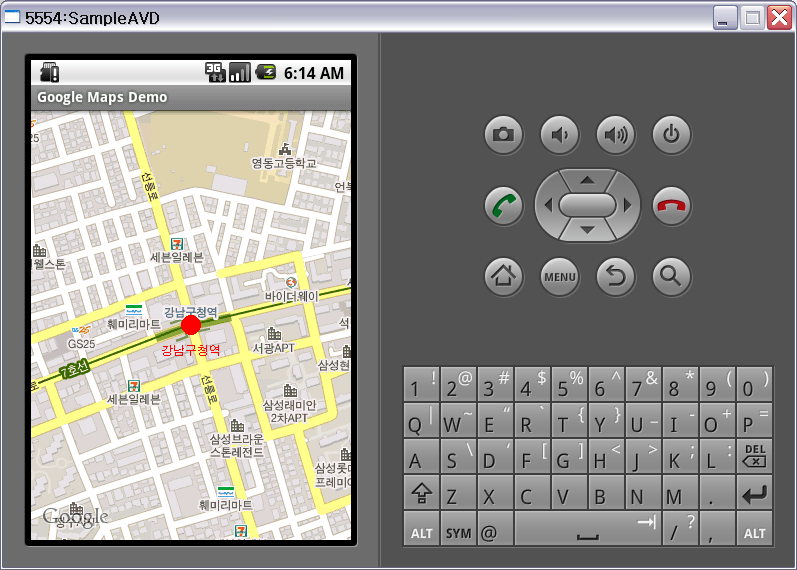This screenshot has height=570, width=797.
Task: Click the emulator Back button
Action: [616, 277]
